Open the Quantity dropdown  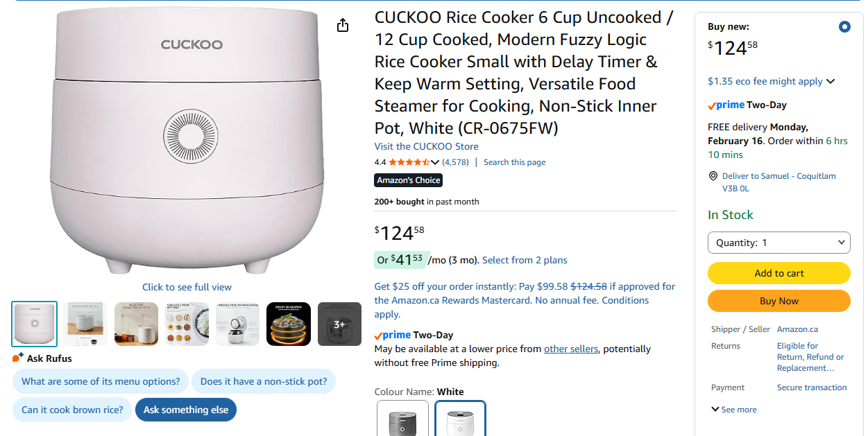tap(778, 243)
